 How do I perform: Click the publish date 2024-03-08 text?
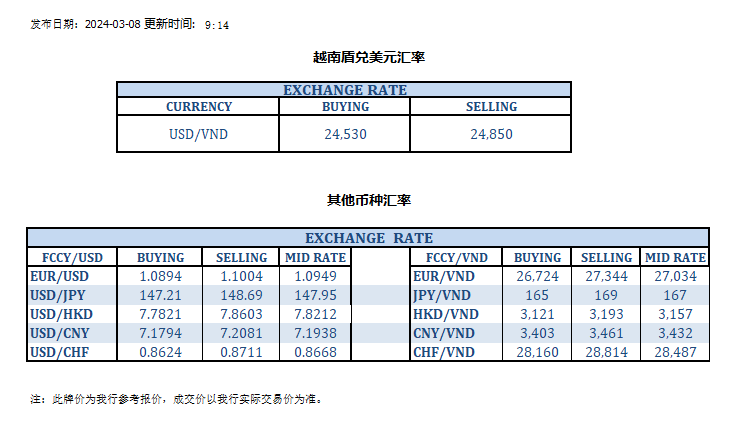pyautogui.click(x=111, y=24)
